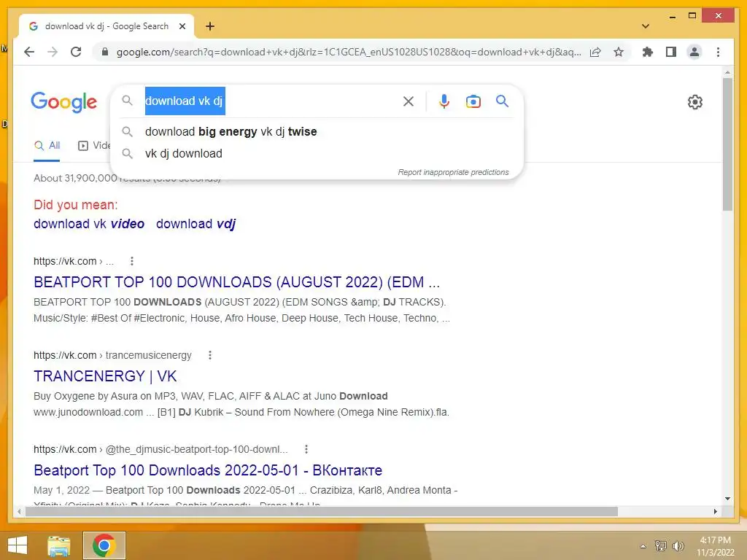This screenshot has height=560, width=747.
Task: Click the scroll-right arrow at bottom
Action: (x=715, y=511)
